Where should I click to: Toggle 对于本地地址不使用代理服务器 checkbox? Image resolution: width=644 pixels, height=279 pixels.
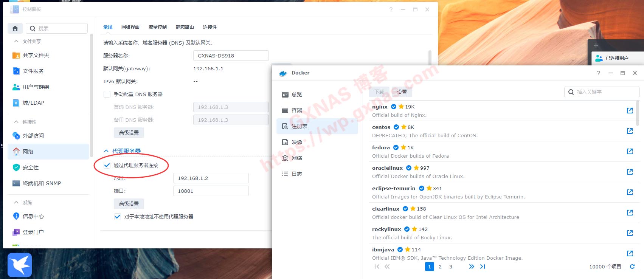118,217
